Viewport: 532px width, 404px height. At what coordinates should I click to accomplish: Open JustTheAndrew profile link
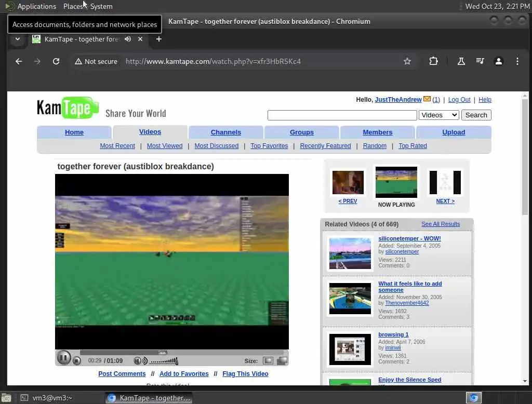(398, 99)
